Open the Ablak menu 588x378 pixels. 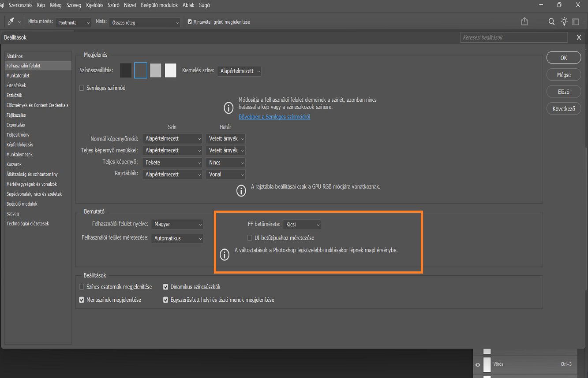tap(188, 5)
